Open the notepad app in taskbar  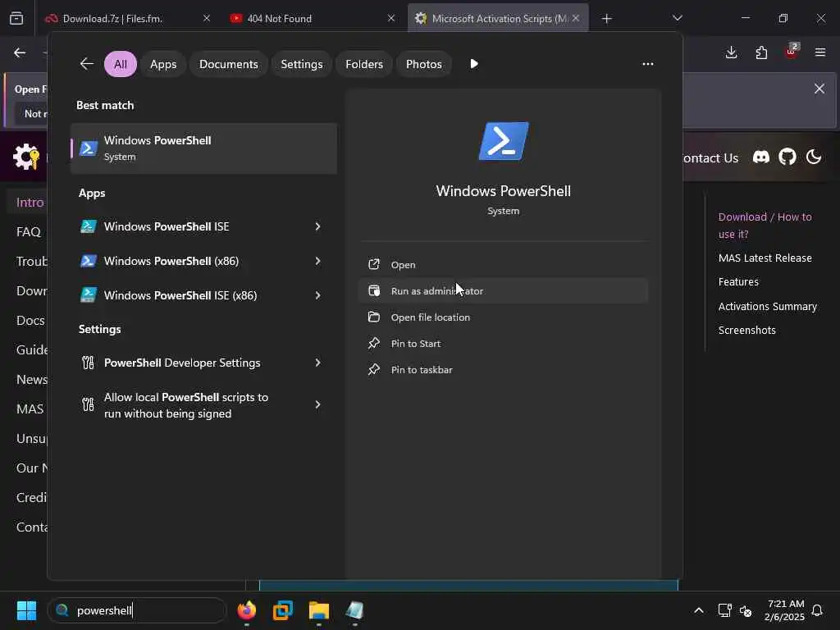[354, 610]
